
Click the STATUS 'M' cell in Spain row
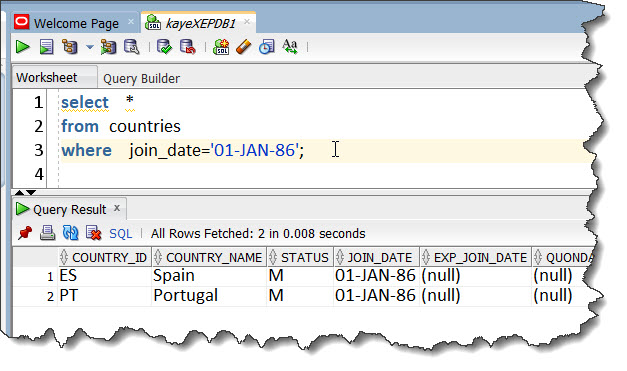point(300,276)
